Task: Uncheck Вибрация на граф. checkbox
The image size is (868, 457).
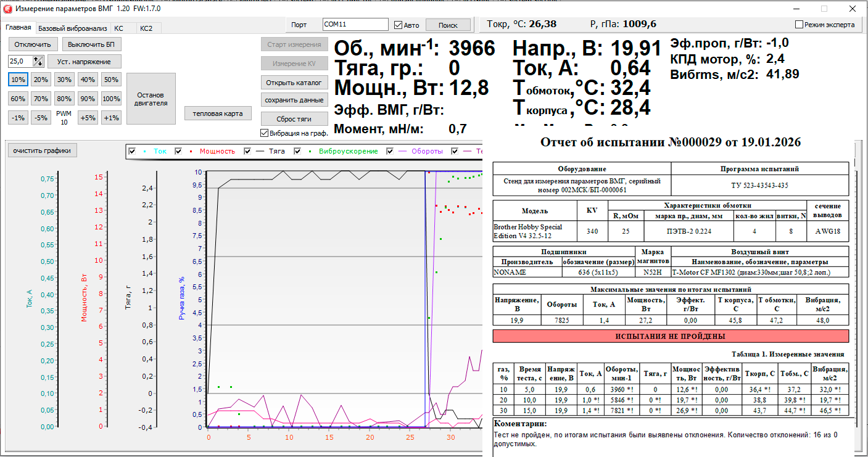Action: click(x=265, y=133)
